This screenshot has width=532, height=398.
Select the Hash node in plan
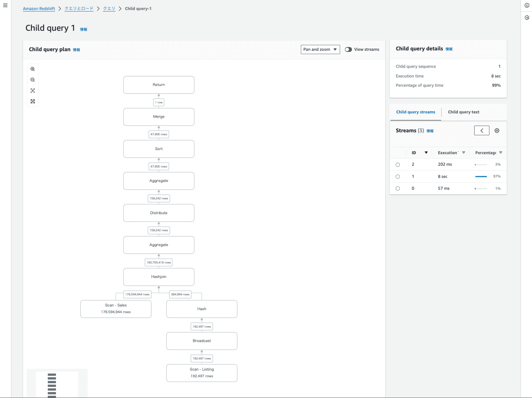tap(202, 309)
